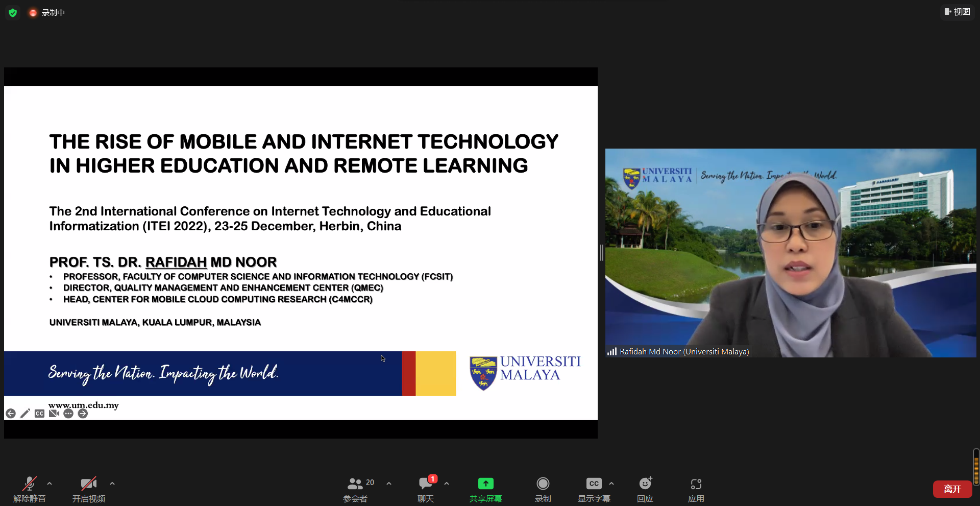
Task: Select Rafidah Md Noor's video tile
Action: 791,253
